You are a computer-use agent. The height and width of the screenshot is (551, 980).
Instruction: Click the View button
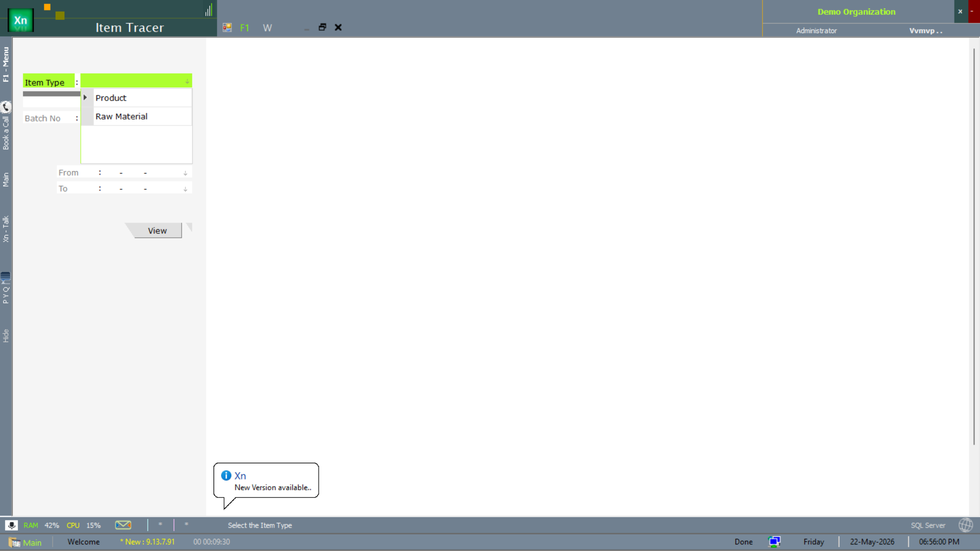pos(157,230)
